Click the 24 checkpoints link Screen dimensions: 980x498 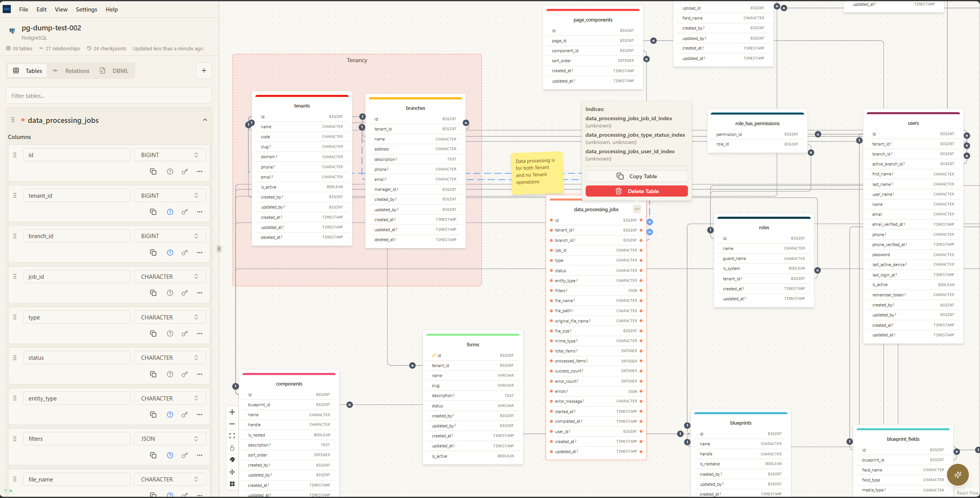click(x=106, y=48)
